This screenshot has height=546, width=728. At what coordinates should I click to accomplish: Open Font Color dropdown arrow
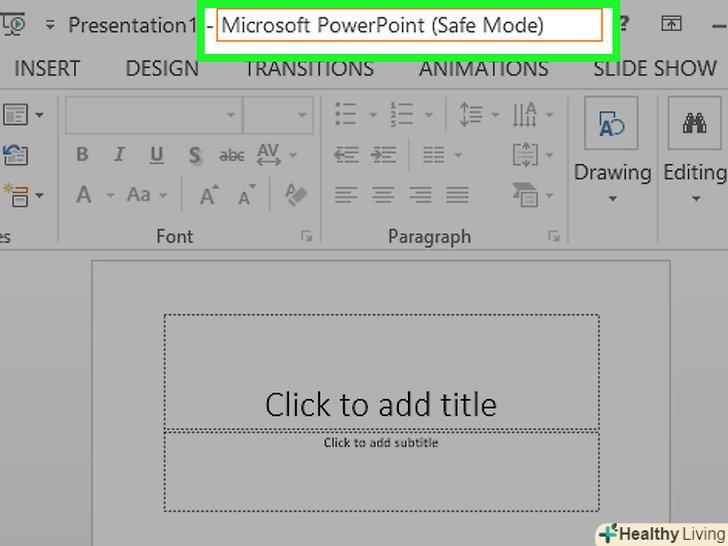tap(110, 195)
